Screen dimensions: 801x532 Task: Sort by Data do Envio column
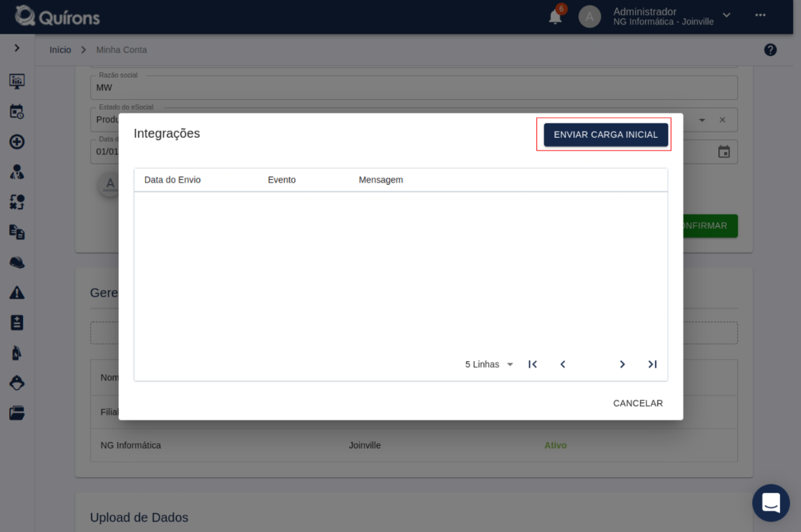[x=172, y=180]
